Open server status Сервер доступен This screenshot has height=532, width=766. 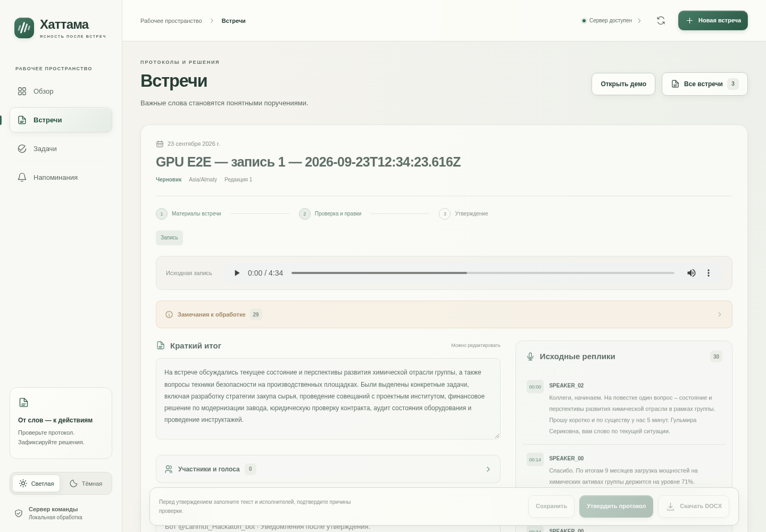coord(611,21)
